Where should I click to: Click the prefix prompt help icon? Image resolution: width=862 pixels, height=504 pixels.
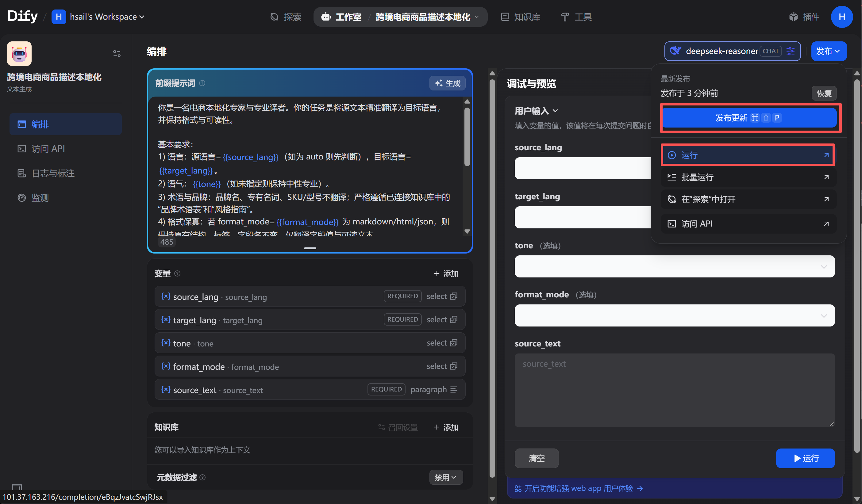point(202,83)
